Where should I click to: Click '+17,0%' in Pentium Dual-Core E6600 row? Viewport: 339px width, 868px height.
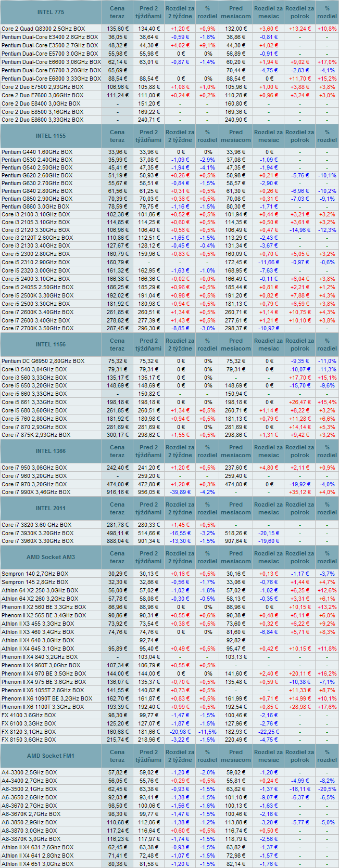327,62
